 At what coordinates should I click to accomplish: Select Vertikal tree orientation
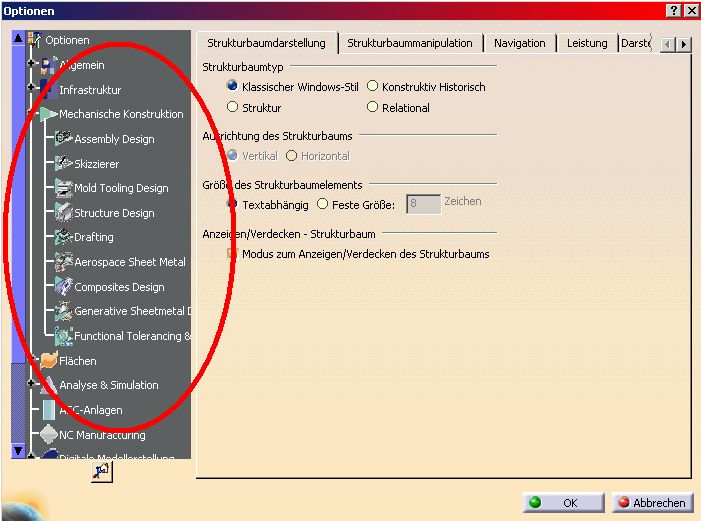[x=232, y=155]
